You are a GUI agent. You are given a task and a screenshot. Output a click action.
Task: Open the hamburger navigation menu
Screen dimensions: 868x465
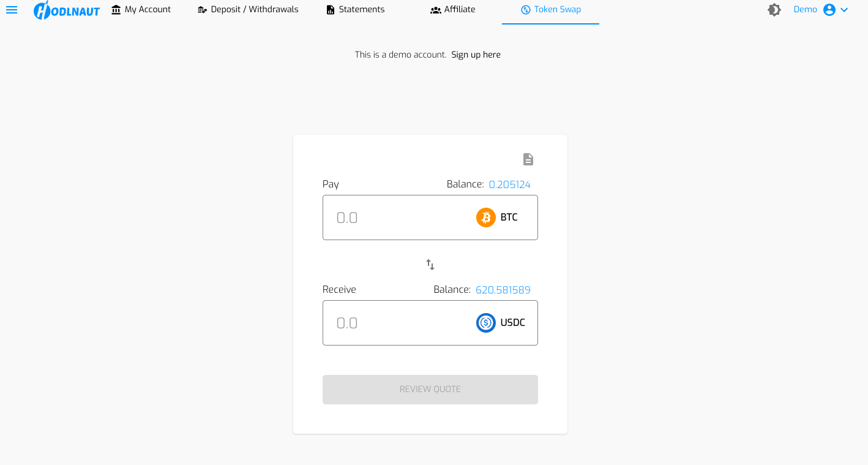12,10
